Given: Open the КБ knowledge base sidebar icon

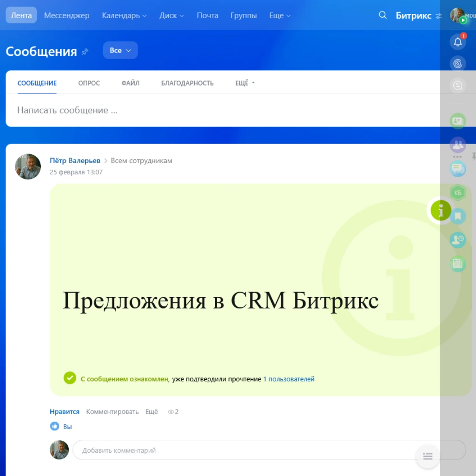Looking at the screenshot, I should click(x=458, y=192).
